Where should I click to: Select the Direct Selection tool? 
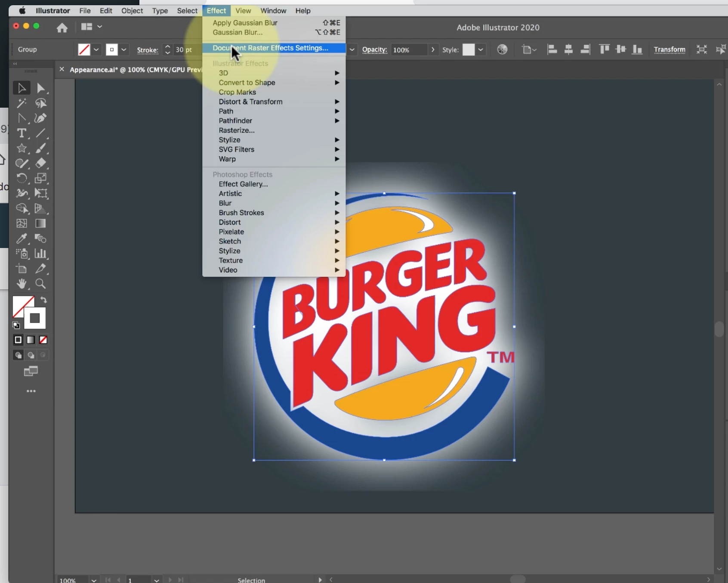coord(41,88)
